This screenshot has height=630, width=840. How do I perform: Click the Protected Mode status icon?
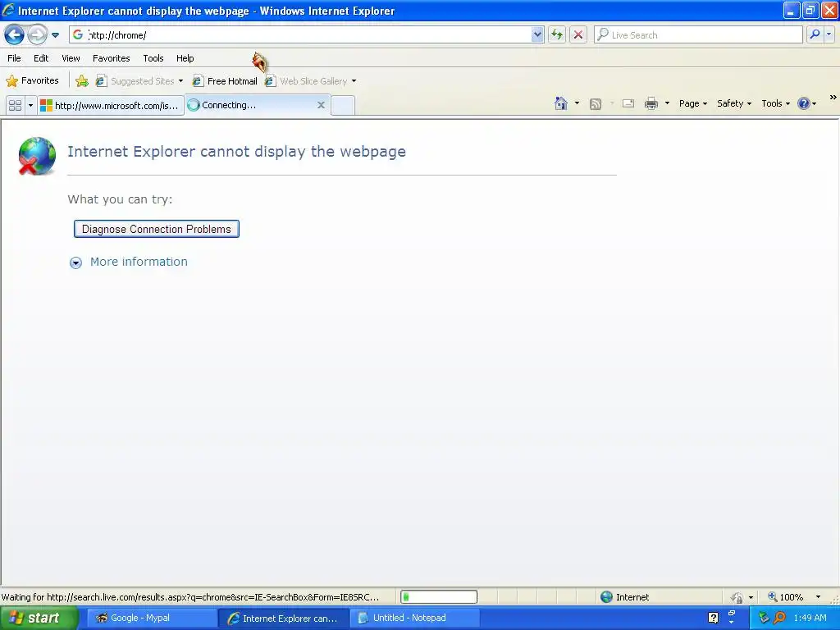(x=737, y=597)
